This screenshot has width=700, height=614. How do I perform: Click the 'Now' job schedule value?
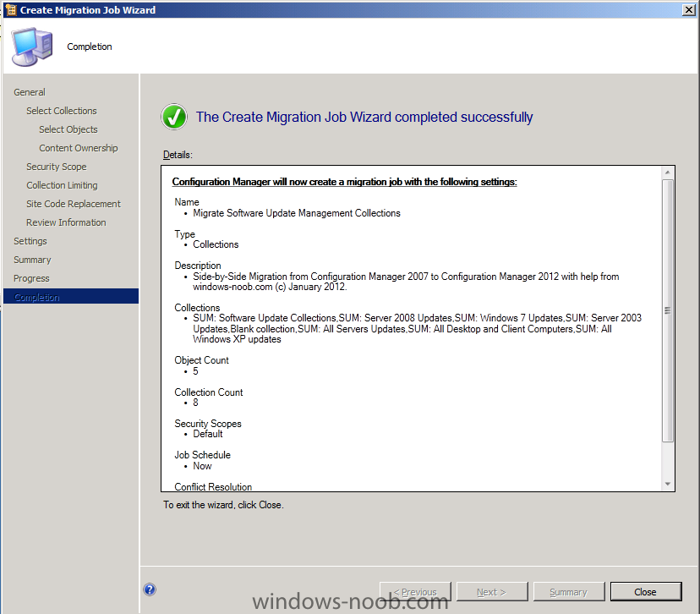point(202,466)
